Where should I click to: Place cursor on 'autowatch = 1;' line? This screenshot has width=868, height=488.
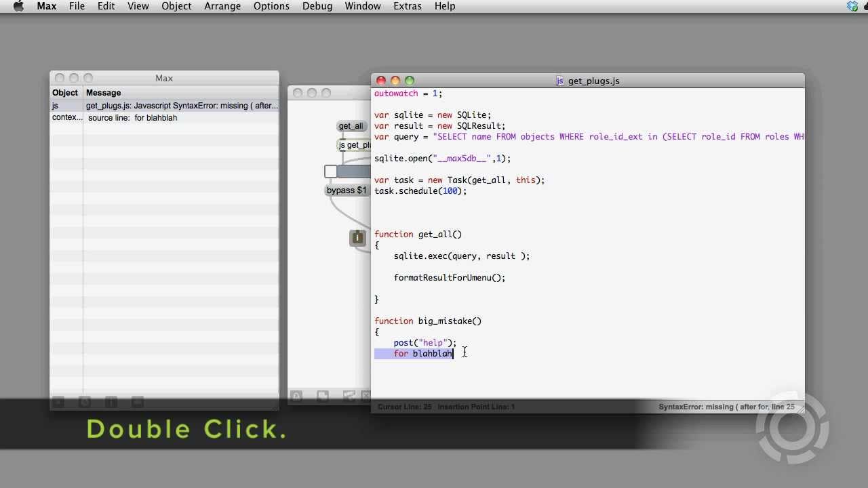pos(408,94)
